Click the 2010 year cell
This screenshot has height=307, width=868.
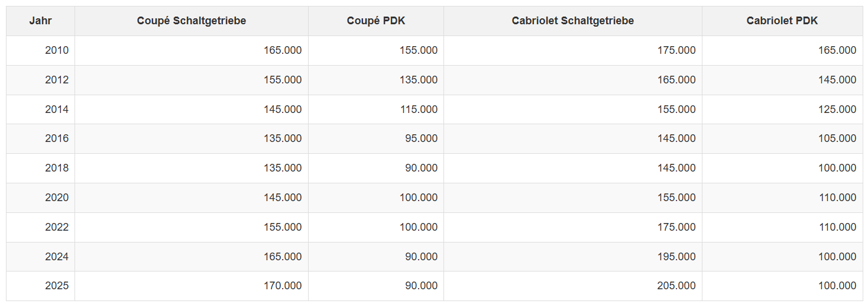57,50
